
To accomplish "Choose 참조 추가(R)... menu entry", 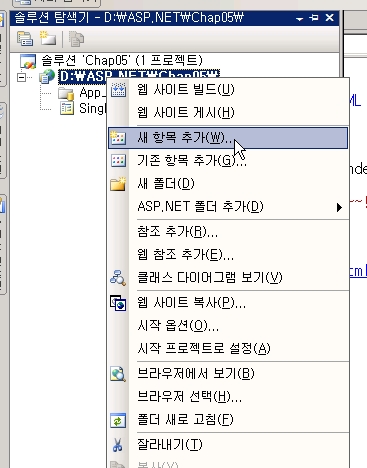I will tap(228, 232).
